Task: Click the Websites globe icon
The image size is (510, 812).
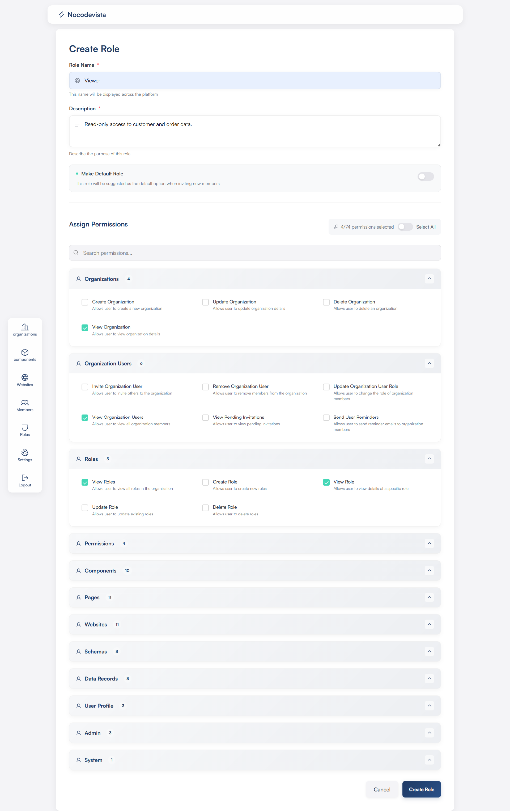Action: (x=25, y=377)
